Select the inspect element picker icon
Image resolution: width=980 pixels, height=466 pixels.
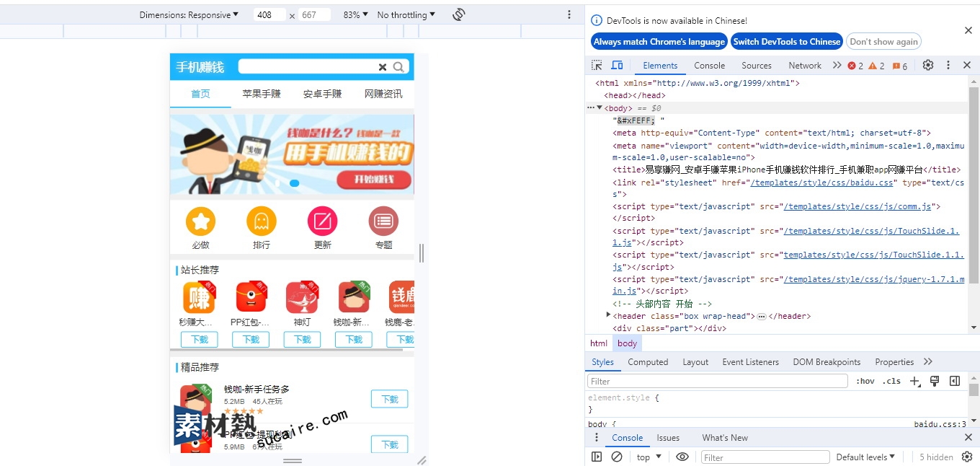(597, 65)
